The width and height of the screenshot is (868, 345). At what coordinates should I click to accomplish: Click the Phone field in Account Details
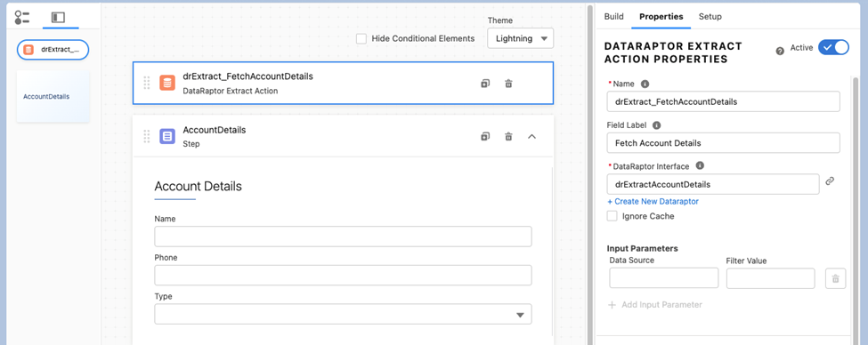pos(343,275)
